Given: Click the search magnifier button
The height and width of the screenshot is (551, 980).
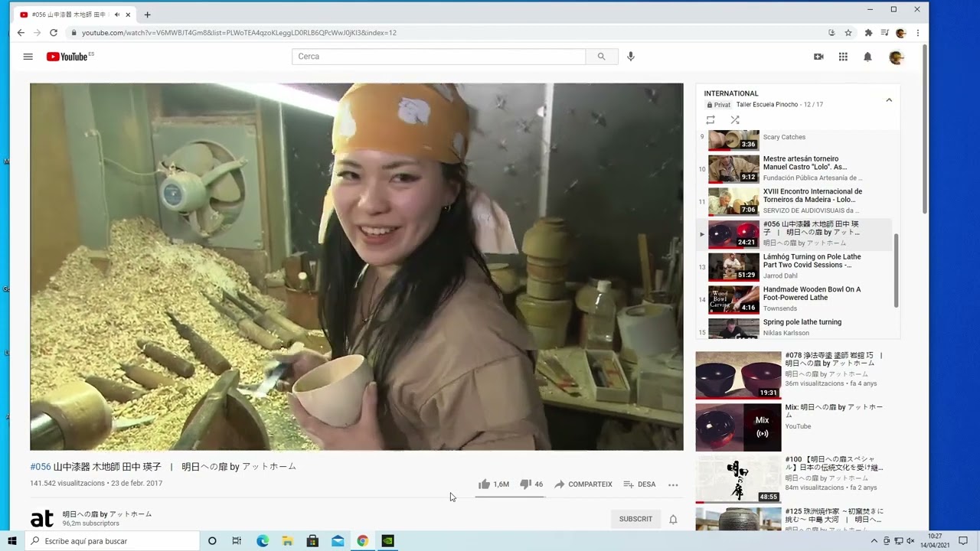Looking at the screenshot, I should pos(601,57).
